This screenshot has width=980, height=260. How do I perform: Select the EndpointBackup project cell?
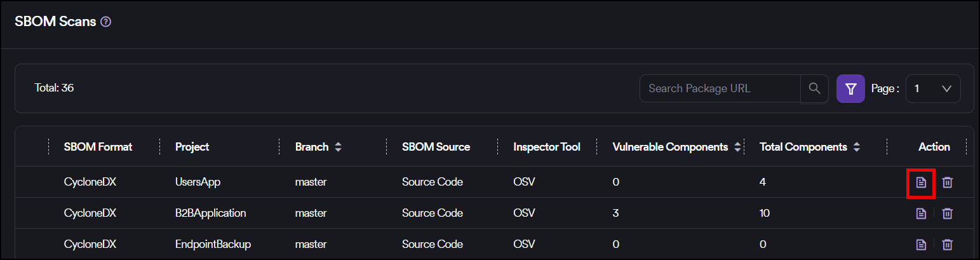tap(213, 244)
